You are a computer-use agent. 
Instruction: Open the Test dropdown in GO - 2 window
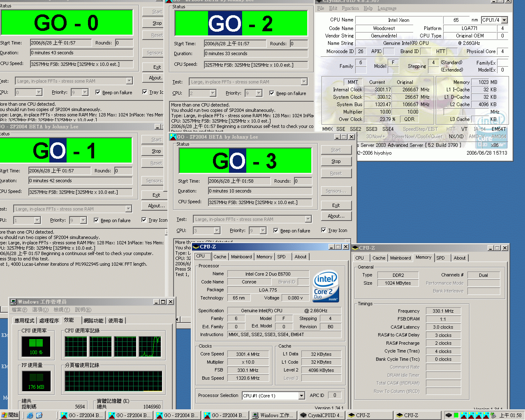click(x=304, y=82)
